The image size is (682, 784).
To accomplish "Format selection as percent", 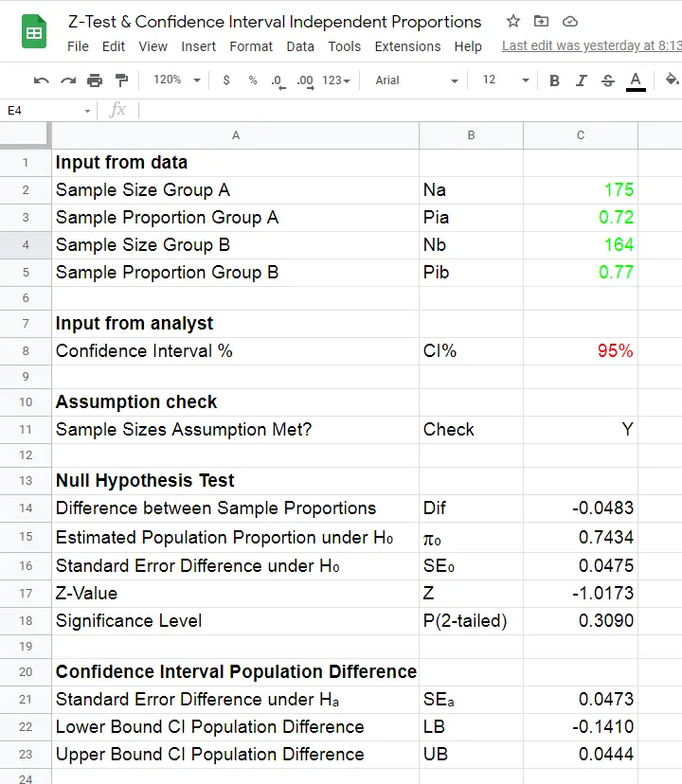I will (x=253, y=80).
